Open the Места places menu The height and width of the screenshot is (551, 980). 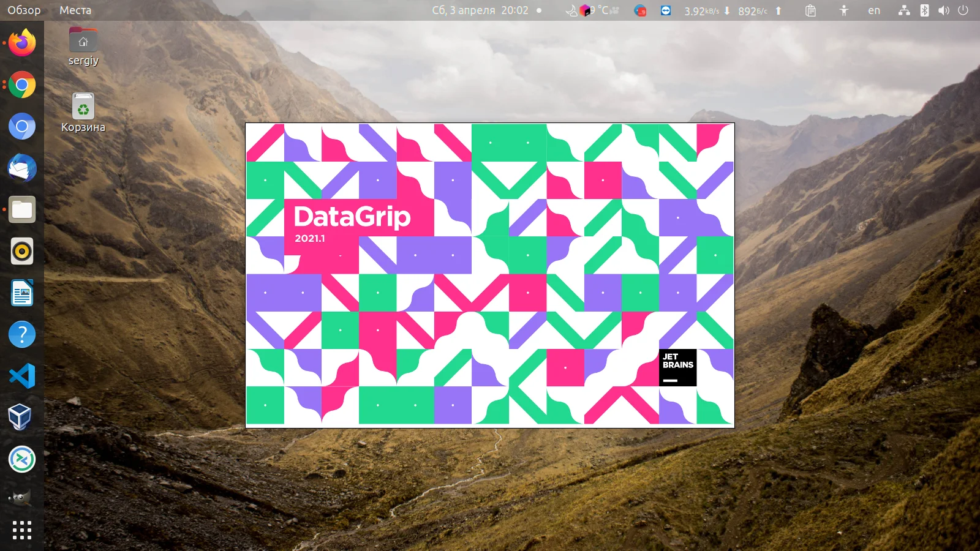click(75, 10)
